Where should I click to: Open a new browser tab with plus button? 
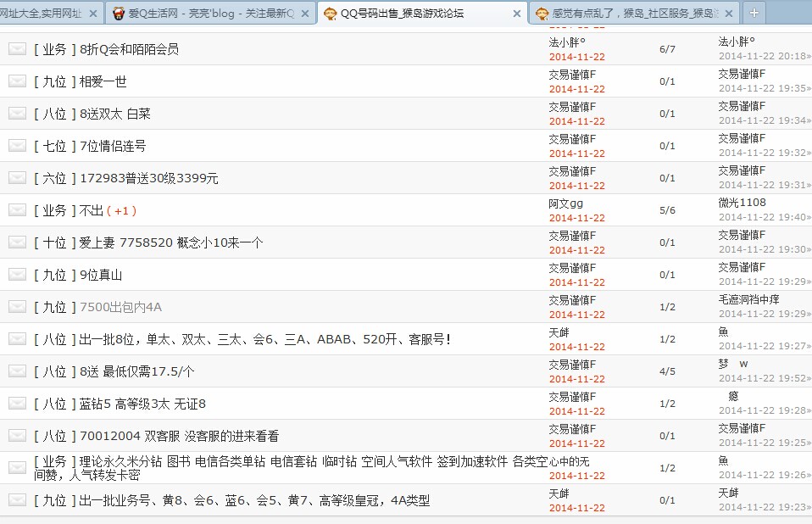click(x=754, y=13)
